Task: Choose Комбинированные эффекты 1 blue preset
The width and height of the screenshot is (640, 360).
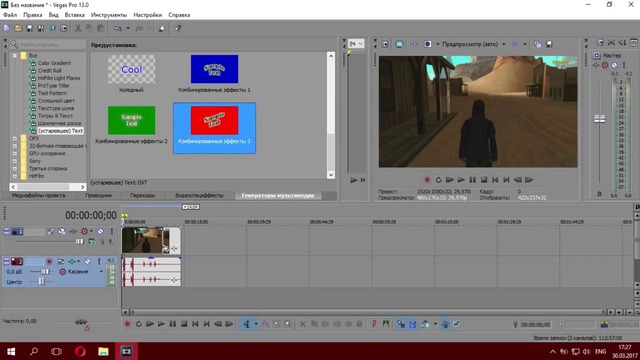Action: point(214,69)
